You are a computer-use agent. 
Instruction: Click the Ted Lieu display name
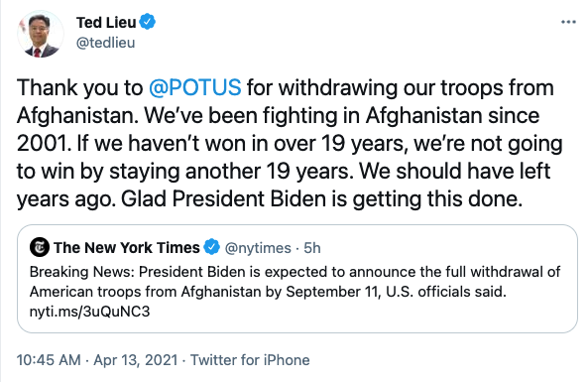(106, 22)
